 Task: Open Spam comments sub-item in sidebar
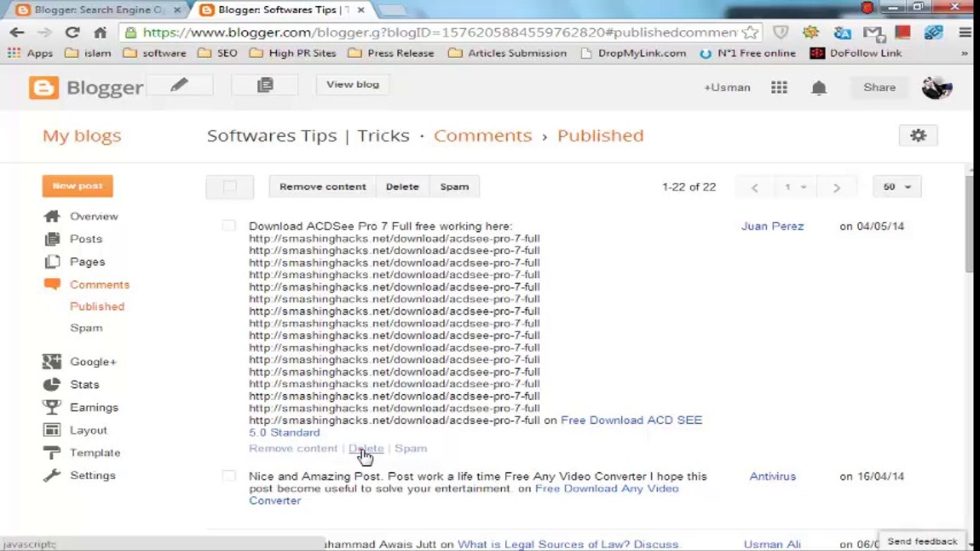(x=86, y=328)
